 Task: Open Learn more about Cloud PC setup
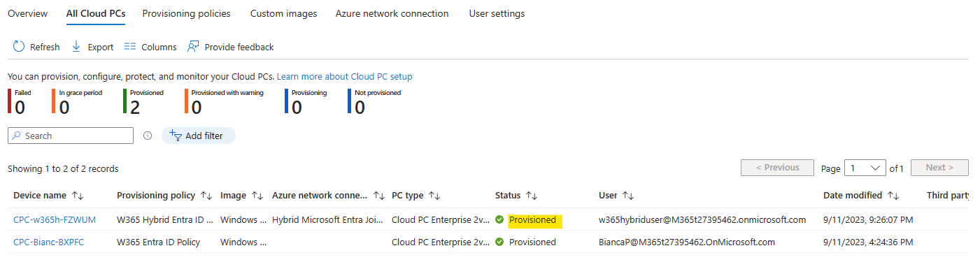345,76
